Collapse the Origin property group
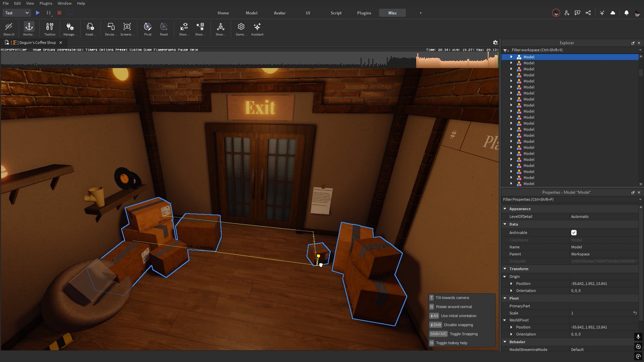This screenshot has height=362, width=644. (505, 277)
